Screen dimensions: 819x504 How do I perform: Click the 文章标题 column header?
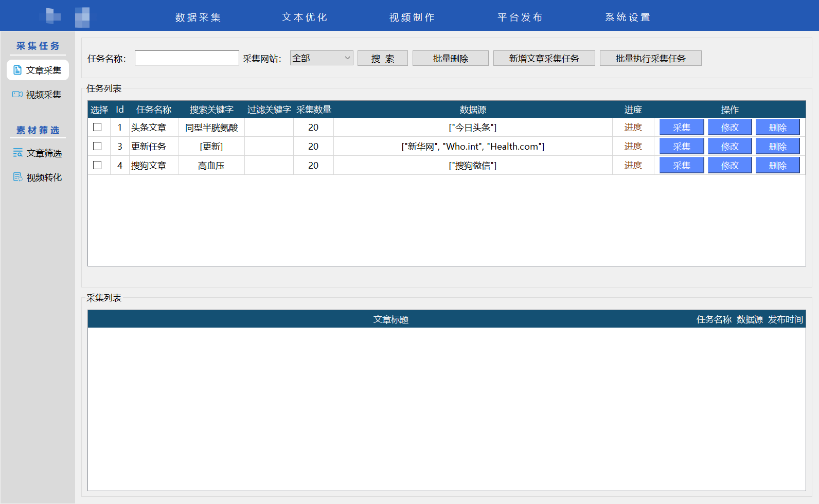point(391,319)
